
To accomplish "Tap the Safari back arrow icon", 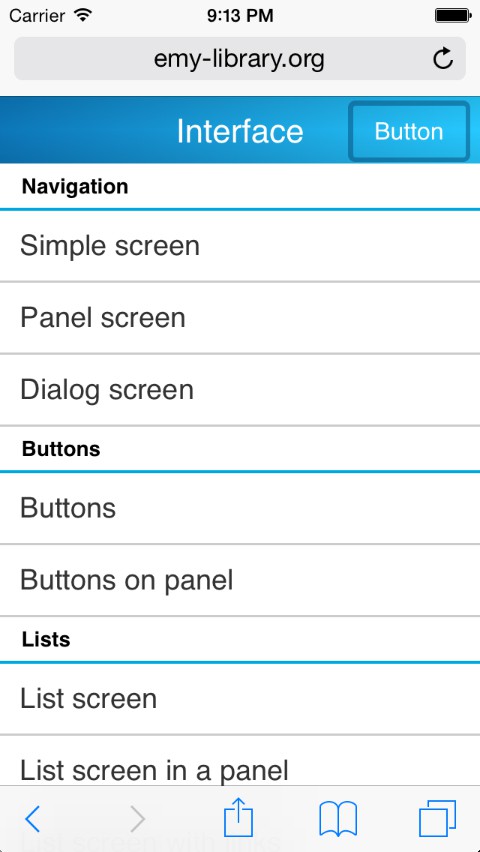I will [33, 819].
